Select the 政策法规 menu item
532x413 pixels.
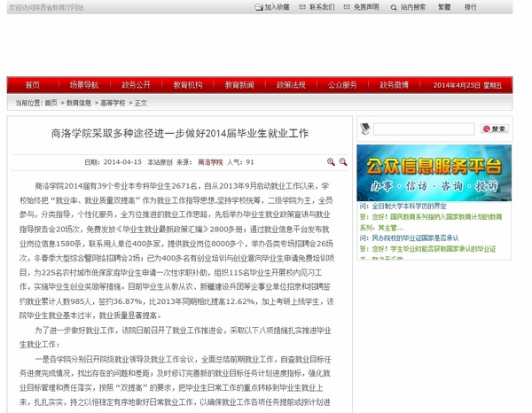pyautogui.click(x=291, y=85)
